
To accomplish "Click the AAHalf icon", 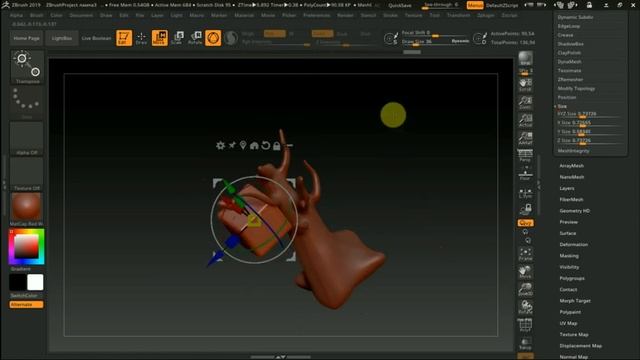I will point(525,138).
